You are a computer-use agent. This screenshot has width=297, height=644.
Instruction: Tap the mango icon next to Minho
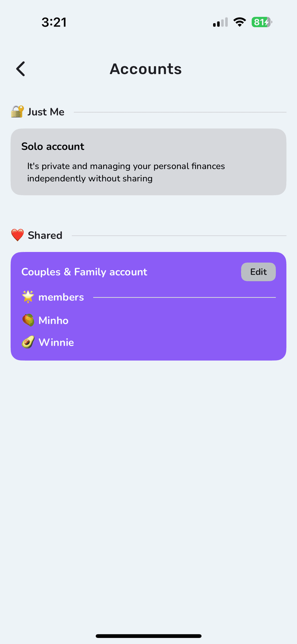click(29, 320)
